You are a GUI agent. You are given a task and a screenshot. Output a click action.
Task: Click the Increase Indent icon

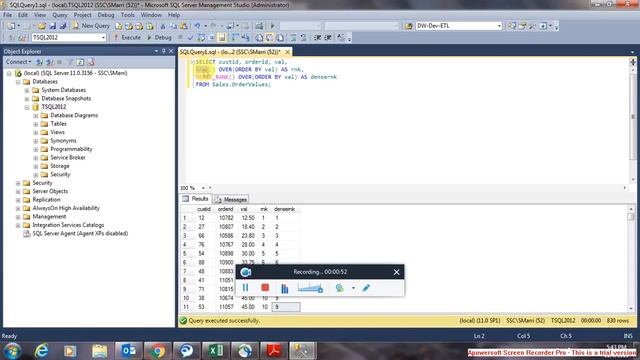coord(328,38)
